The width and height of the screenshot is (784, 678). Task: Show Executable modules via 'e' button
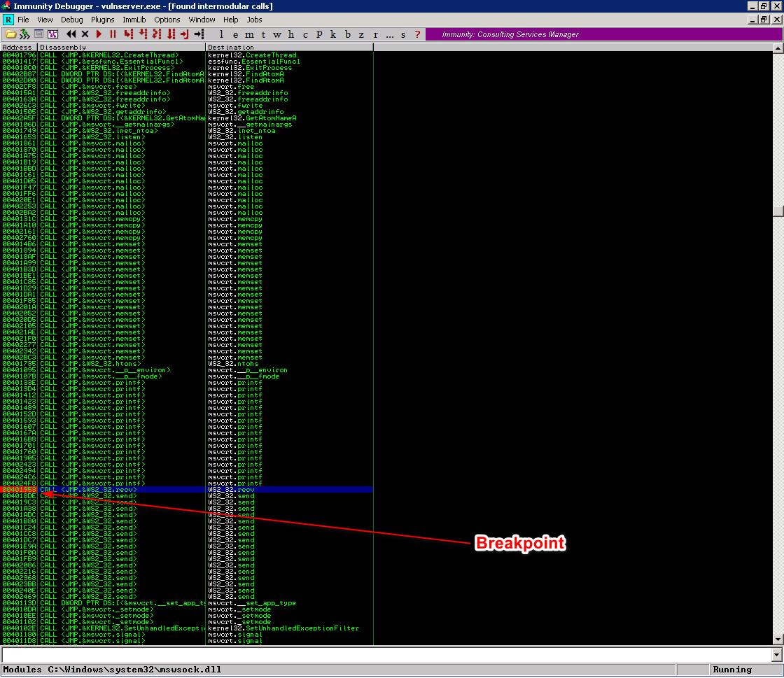(235, 34)
